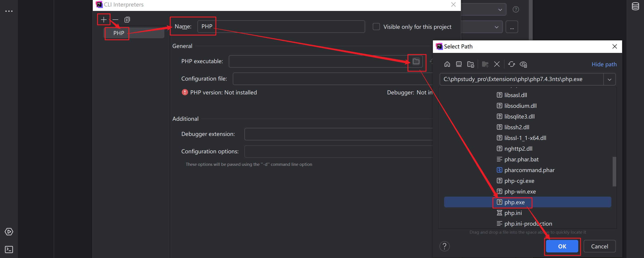Toggle hidden files visibility in Select Path

pyautogui.click(x=523, y=64)
